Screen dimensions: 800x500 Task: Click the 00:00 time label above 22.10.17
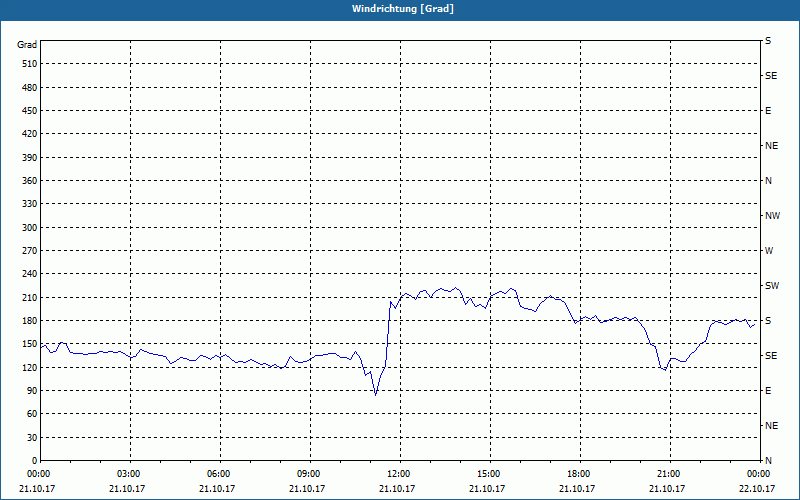coord(760,474)
